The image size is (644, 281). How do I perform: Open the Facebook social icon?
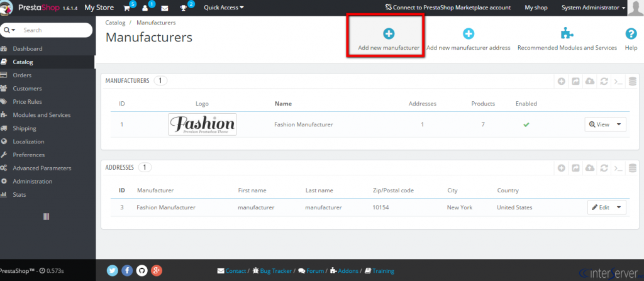(x=127, y=270)
